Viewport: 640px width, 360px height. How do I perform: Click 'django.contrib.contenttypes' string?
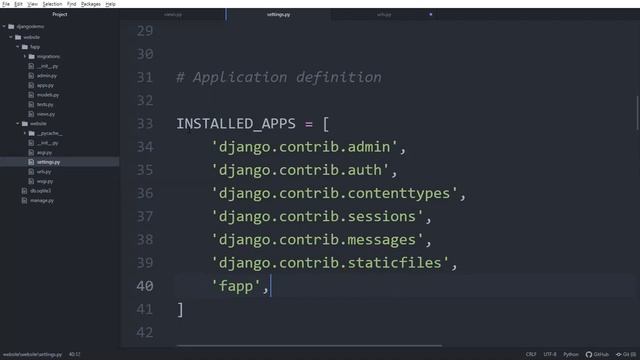point(334,193)
